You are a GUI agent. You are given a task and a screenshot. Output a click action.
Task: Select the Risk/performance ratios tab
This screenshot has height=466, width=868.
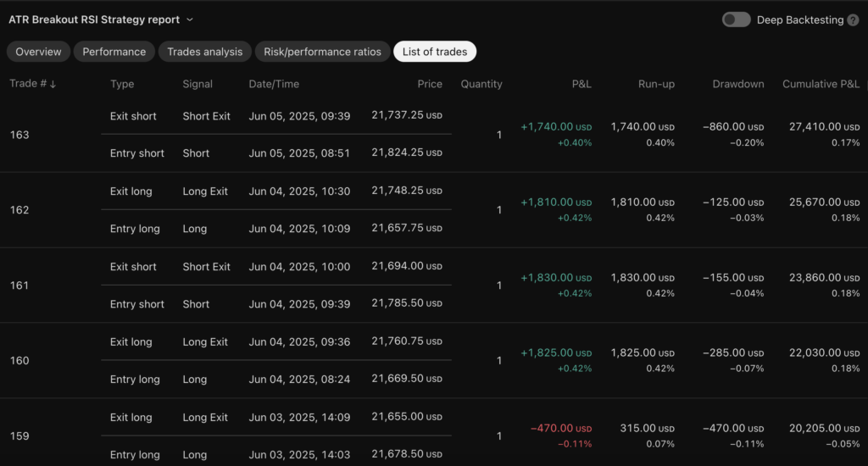coord(322,52)
